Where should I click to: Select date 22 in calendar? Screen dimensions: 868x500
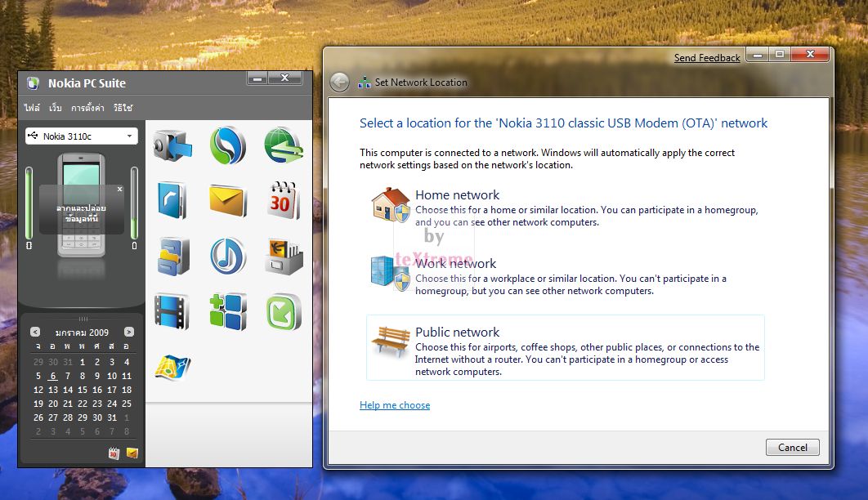point(83,404)
